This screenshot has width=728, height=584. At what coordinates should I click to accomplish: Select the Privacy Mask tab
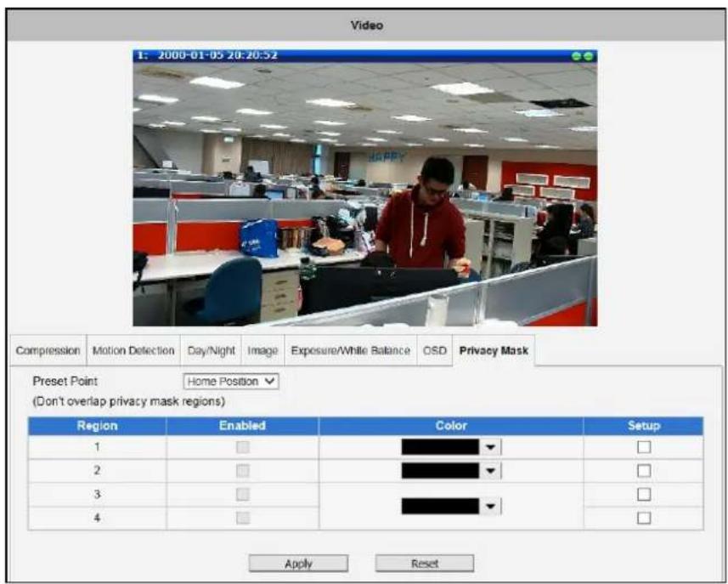pos(494,350)
